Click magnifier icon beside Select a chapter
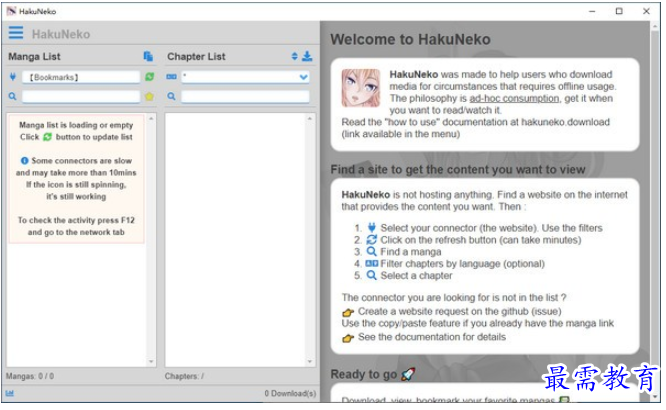The image size is (666, 410). coord(372,275)
